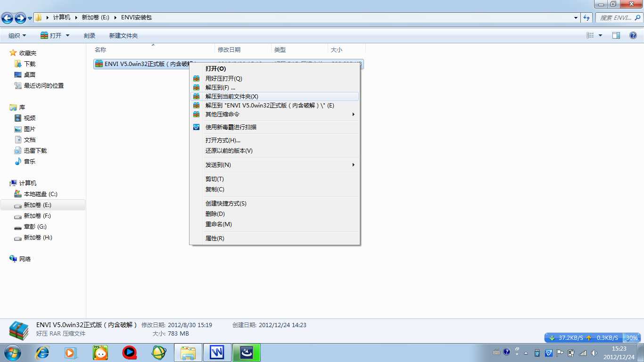Click 新建文件夹 in the toolbar

pyautogui.click(x=124, y=35)
